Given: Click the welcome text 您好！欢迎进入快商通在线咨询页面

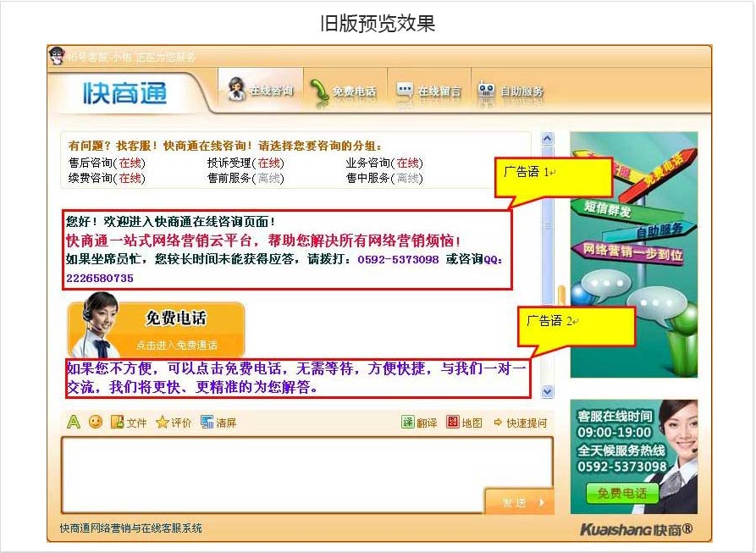Looking at the screenshot, I should point(171,222).
